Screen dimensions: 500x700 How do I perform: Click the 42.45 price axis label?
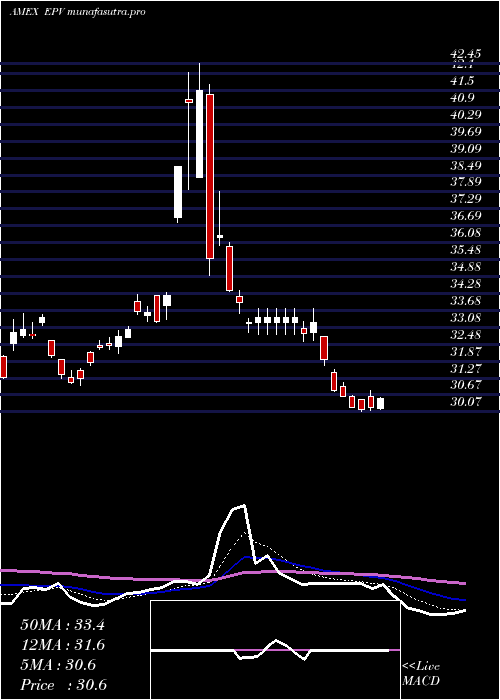click(466, 54)
